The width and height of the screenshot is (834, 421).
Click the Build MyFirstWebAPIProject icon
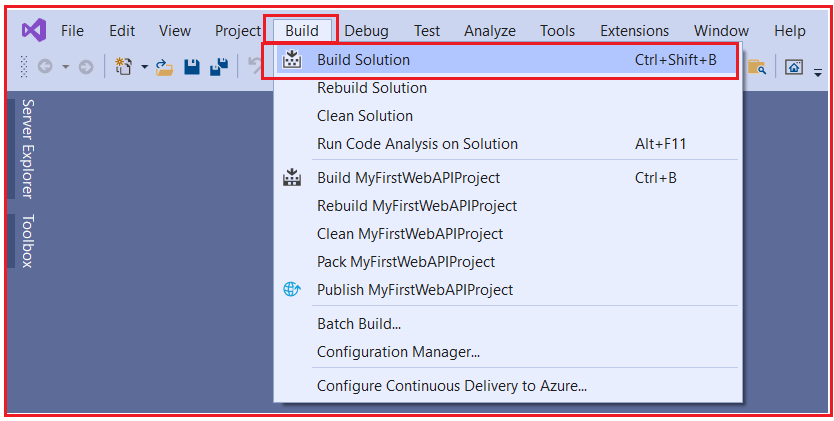tap(291, 178)
